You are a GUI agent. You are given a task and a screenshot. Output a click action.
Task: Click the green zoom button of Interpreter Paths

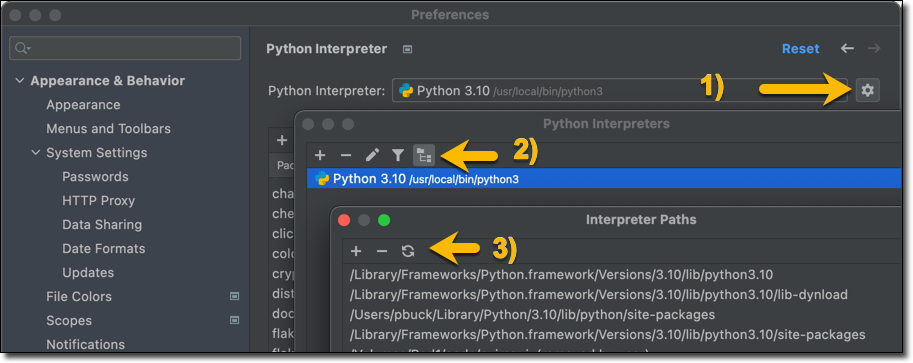click(384, 220)
